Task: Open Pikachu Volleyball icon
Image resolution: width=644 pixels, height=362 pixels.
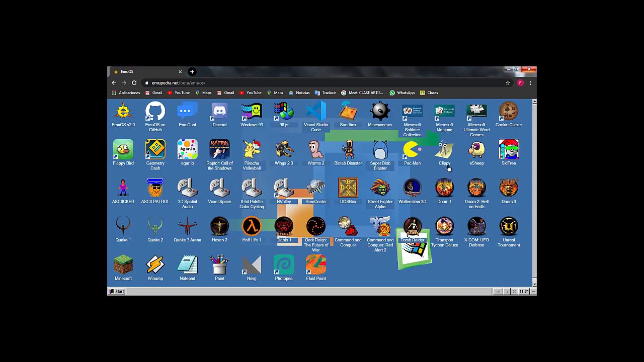Action: [252, 155]
